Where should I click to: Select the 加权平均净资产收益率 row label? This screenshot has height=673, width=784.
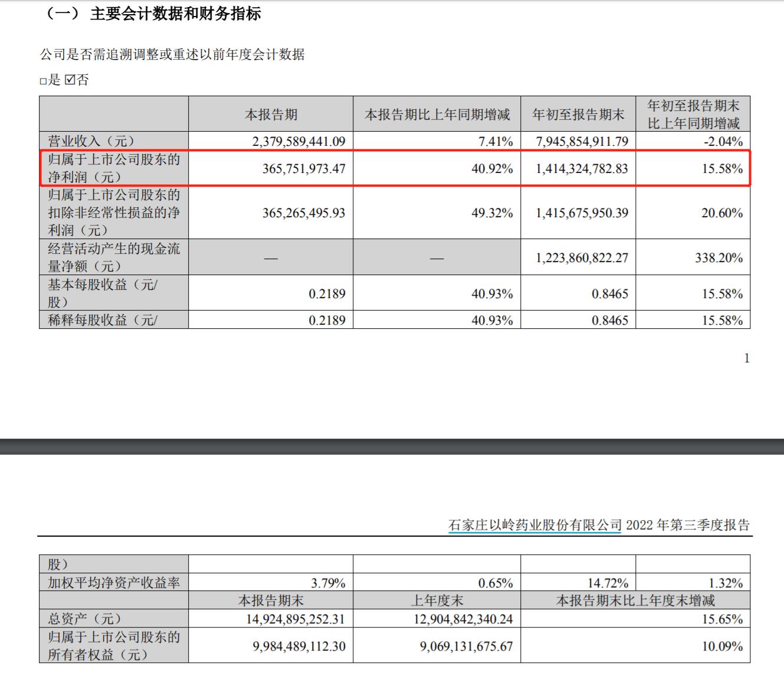click(x=114, y=583)
